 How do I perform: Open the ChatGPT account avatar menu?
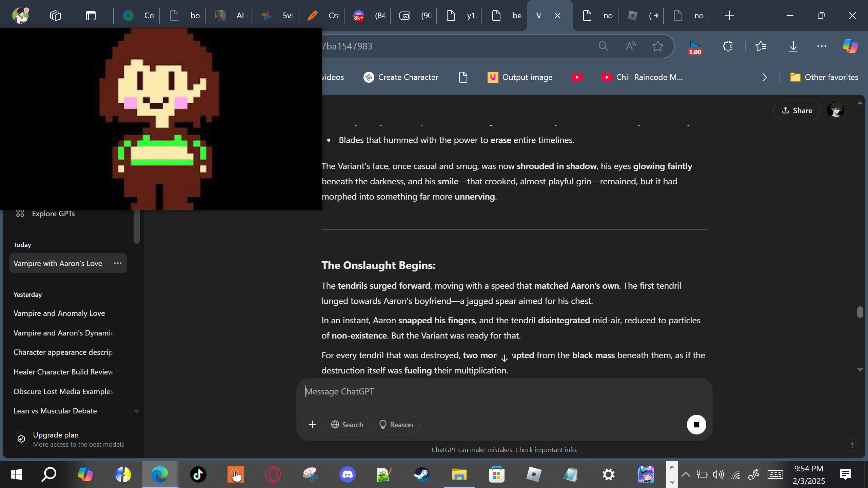click(x=835, y=110)
